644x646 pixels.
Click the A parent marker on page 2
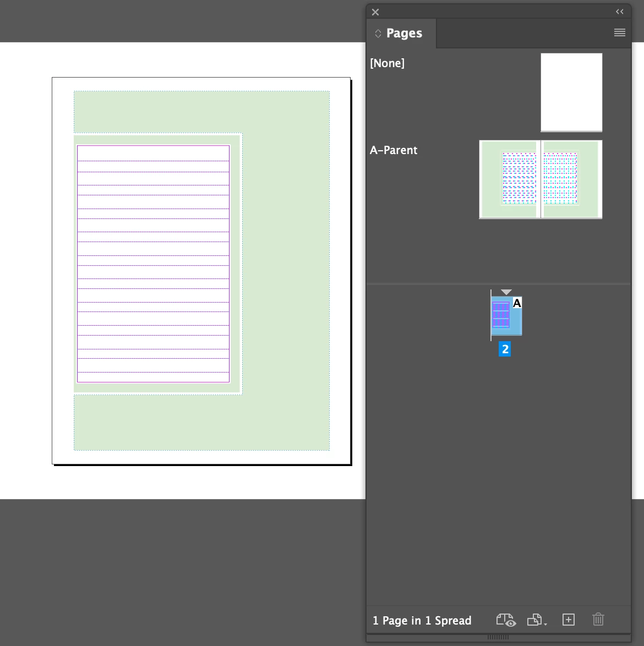(x=517, y=303)
